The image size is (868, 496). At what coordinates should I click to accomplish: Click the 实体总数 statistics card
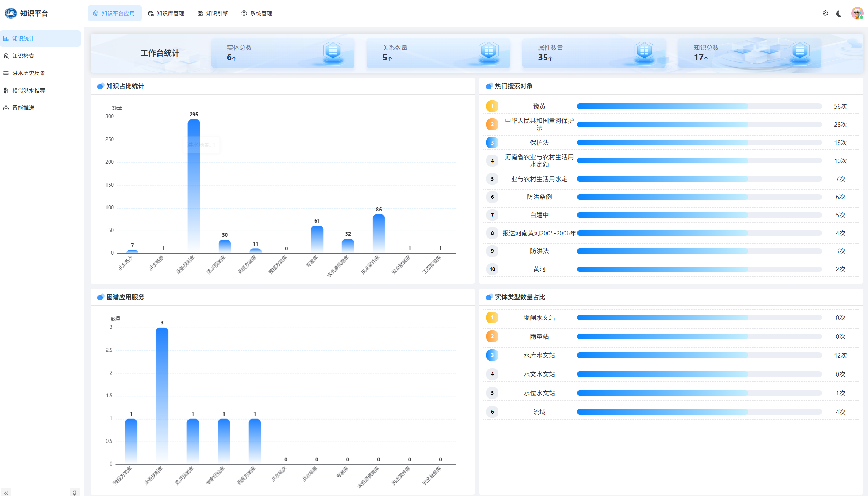(282, 53)
